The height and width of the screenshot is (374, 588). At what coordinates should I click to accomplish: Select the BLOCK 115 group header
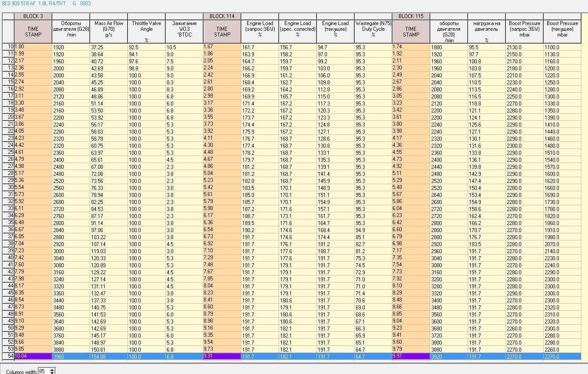coord(411,16)
